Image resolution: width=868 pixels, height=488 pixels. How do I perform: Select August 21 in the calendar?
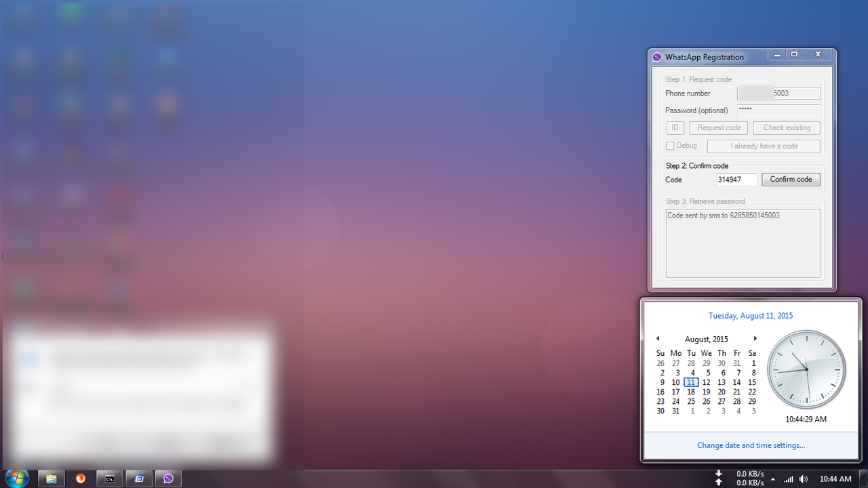point(737,392)
